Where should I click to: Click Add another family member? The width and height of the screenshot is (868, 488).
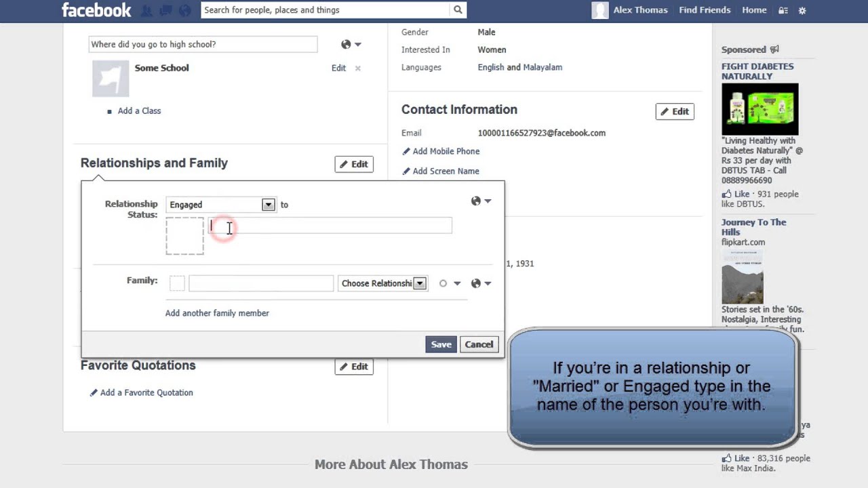[x=217, y=313]
